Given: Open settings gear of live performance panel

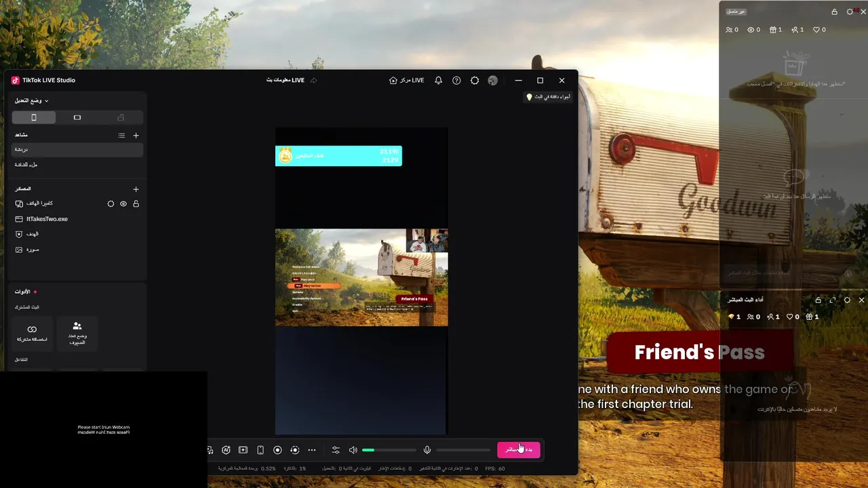Looking at the screenshot, I should [x=847, y=300].
